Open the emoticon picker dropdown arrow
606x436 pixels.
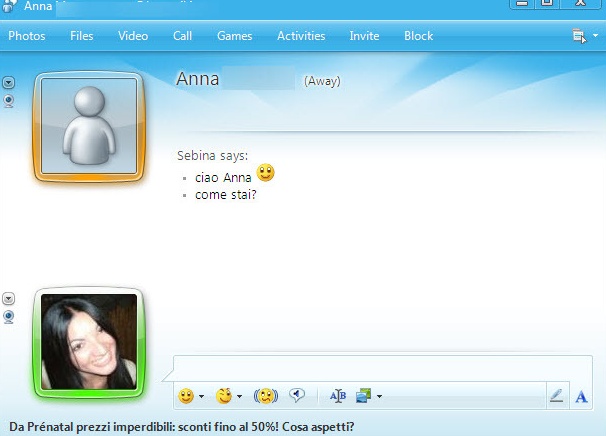(x=201, y=396)
